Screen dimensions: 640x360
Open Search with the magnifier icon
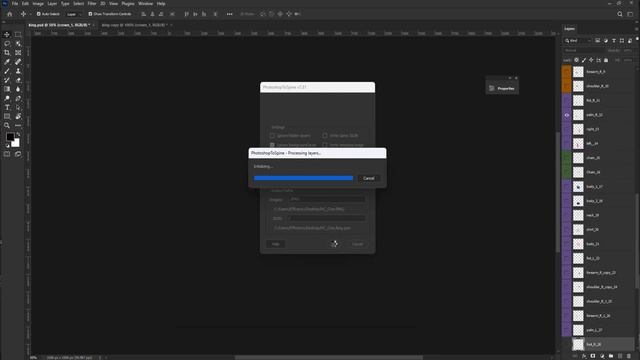coord(620,14)
